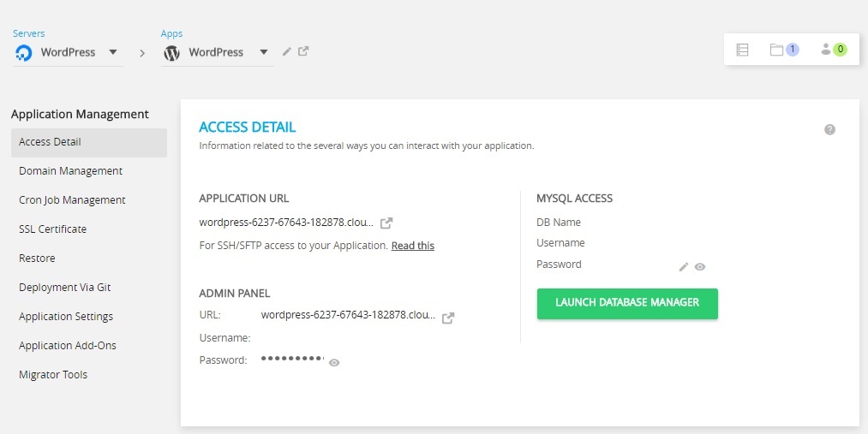The width and height of the screenshot is (868, 434).
Task: Click the Servers breadcrumb link
Action: [x=29, y=33]
